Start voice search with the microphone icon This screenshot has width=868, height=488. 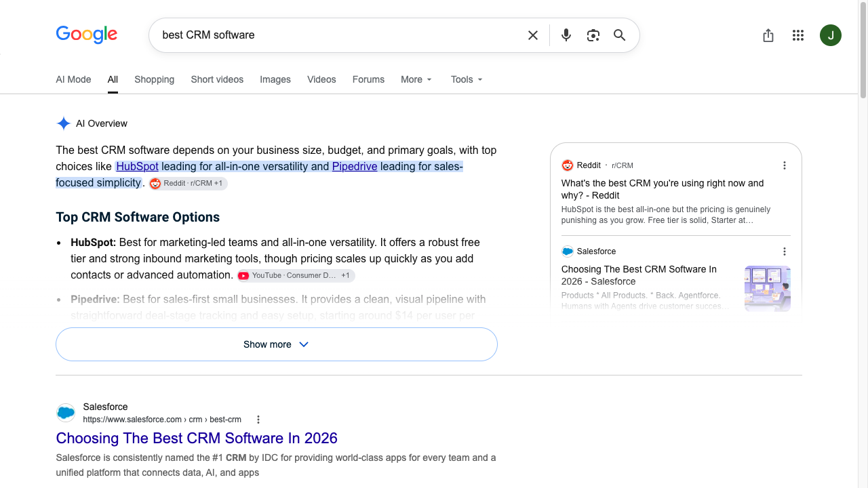point(566,35)
